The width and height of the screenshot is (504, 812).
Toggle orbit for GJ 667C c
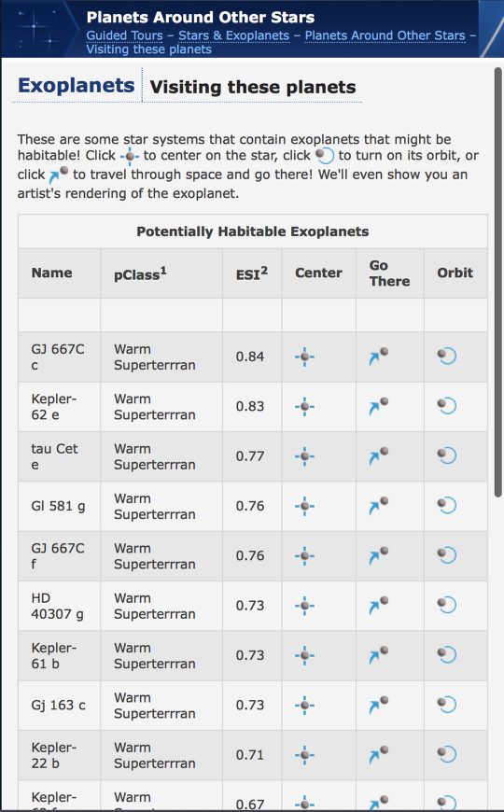pyautogui.click(x=446, y=356)
